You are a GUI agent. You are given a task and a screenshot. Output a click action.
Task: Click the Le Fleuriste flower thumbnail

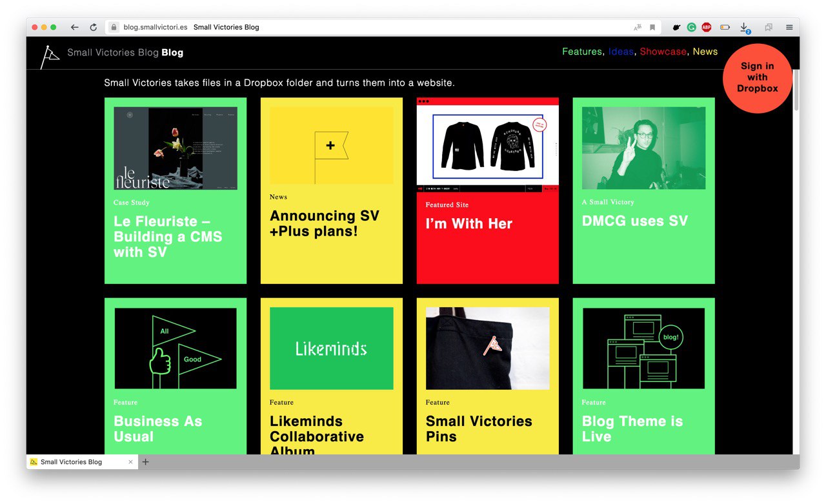tap(176, 148)
